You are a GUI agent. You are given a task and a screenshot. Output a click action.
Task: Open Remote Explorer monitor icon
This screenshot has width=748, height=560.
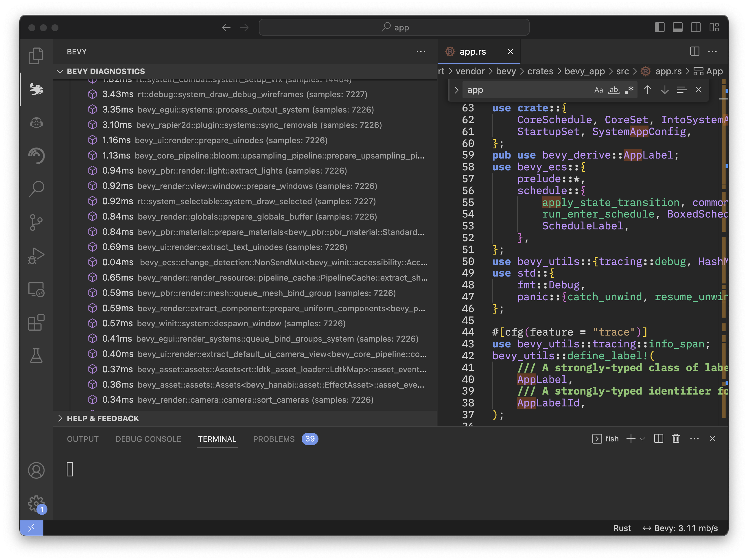[x=36, y=289]
